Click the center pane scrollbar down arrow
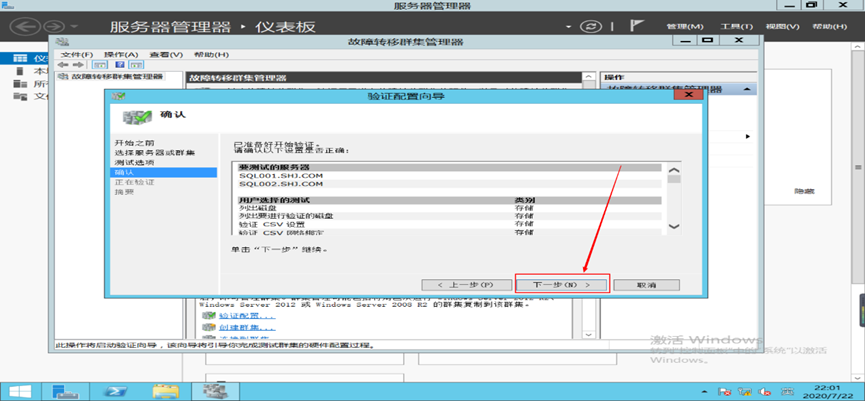The height and width of the screenshot is (401, 865). pyautogui.click(x=589, y=335)
